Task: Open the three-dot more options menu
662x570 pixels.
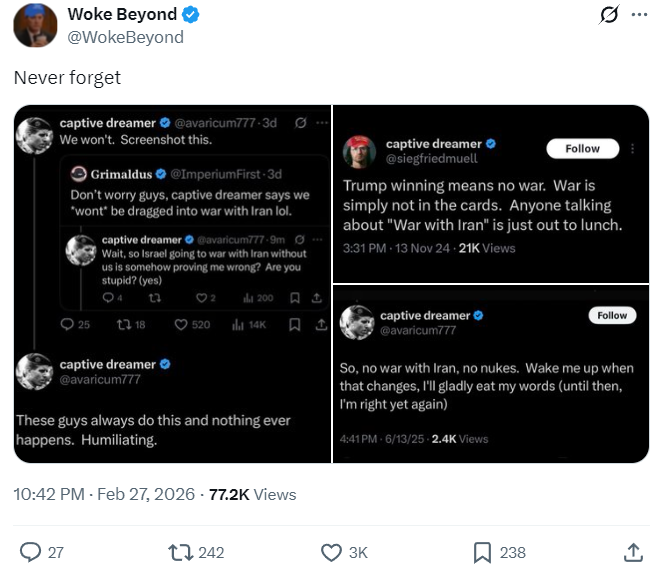Action: coord(639,15)
